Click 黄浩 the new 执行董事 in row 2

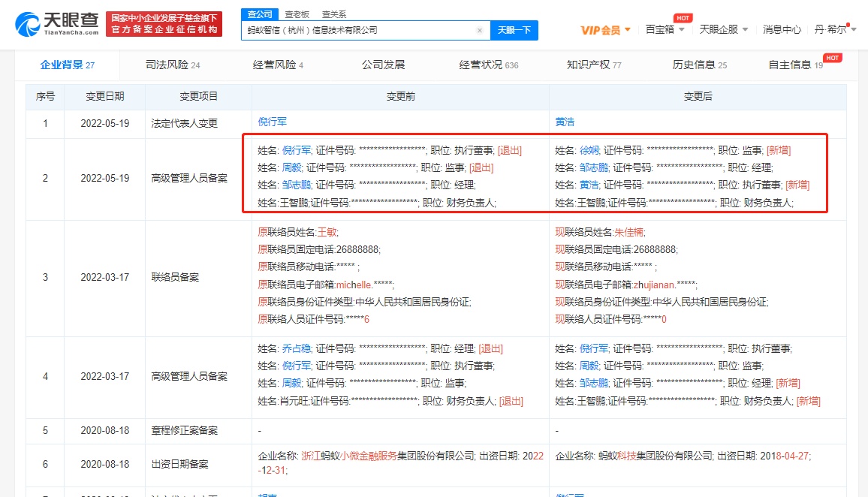coord(589,185)
